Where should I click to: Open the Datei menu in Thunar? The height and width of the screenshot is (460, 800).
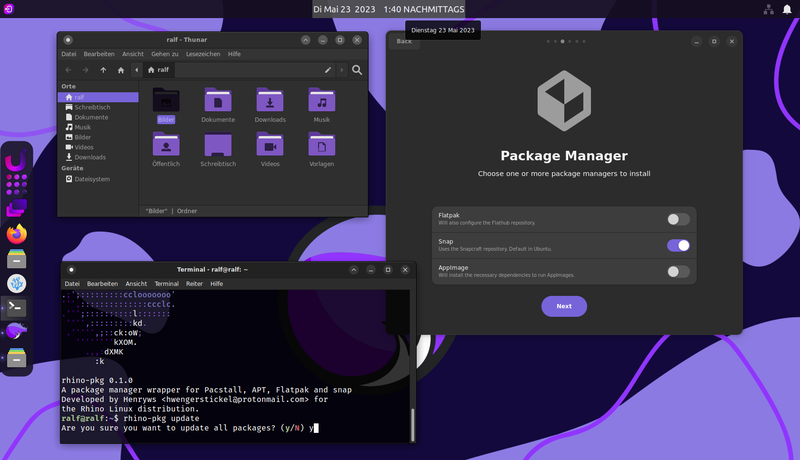(69, 54)
